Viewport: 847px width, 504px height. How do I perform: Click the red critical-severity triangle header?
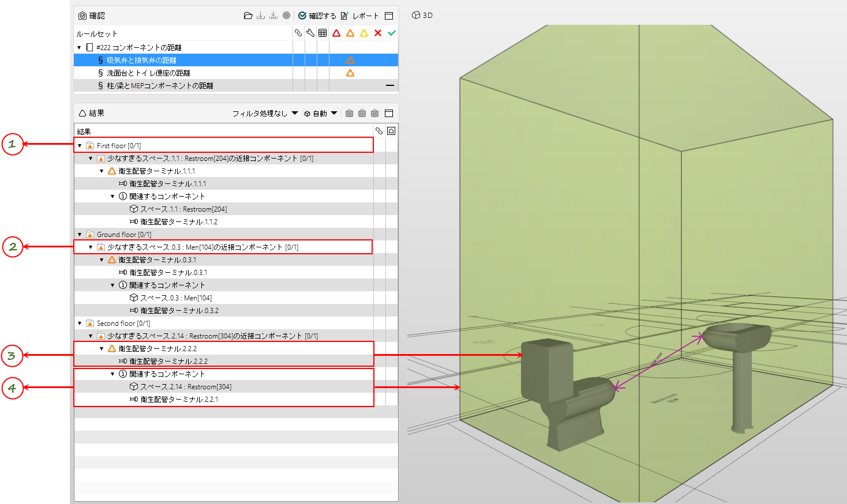(x=336, y=33)
